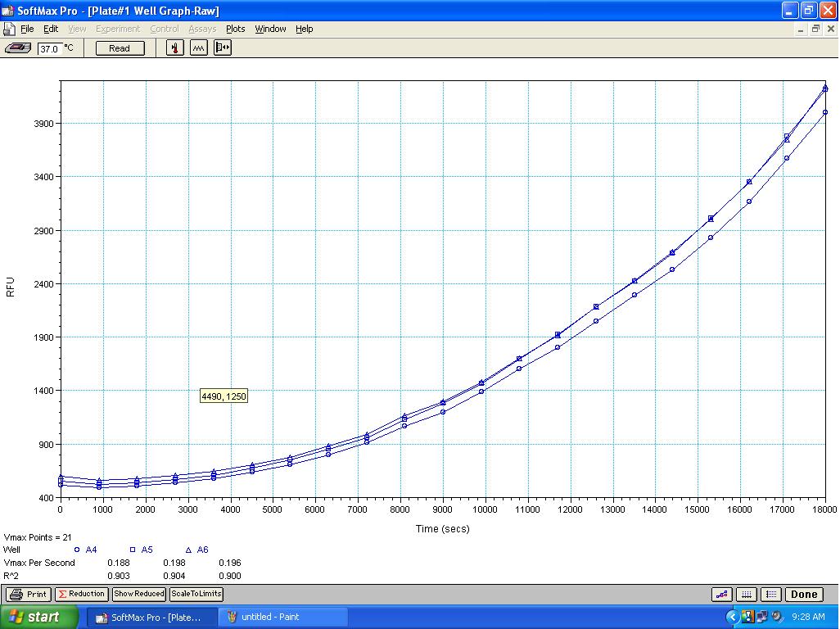The image size is (840, 629).
Task: Click the plate reader instrument icon
Action: pyautogui.click(x=18, y=48)
